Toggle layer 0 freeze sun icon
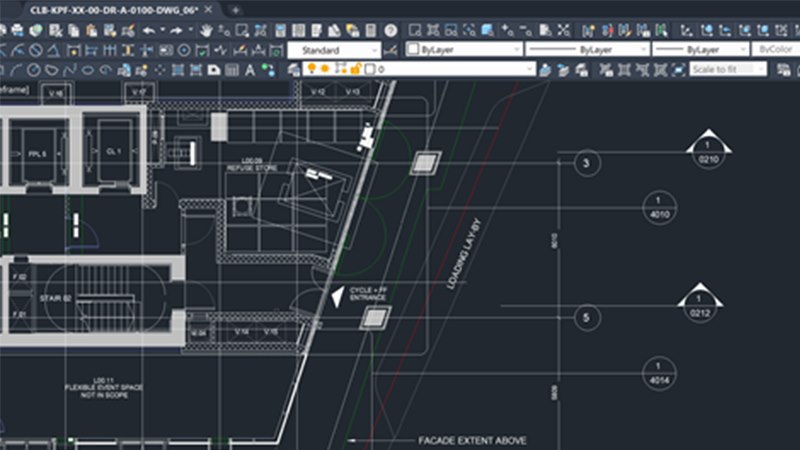The image size is (800, 450). 325,69
